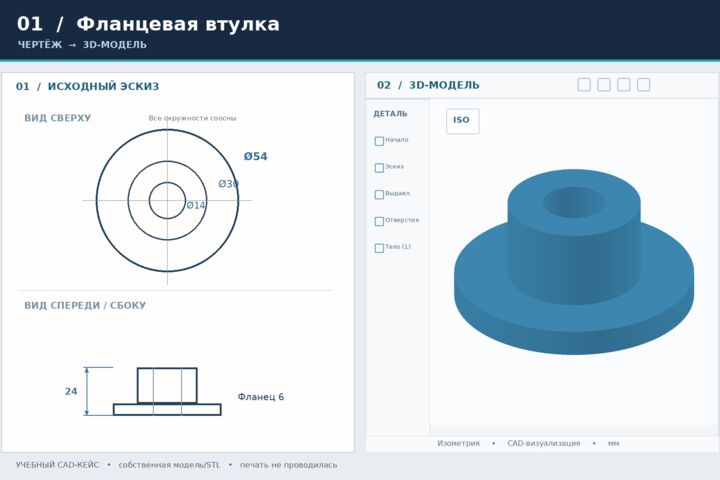Click the собственная модель/STL footer text
Screen dimensions: 720x480
pos(169,465)
